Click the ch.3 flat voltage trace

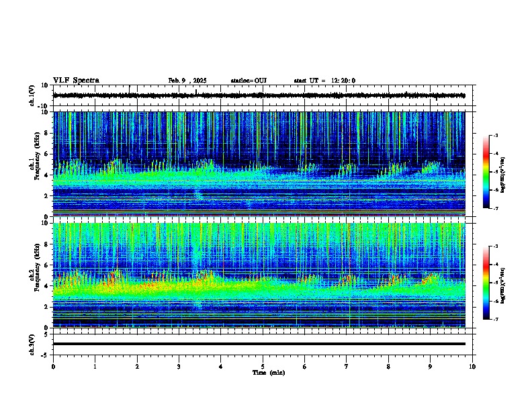click(x=259, y=344)
